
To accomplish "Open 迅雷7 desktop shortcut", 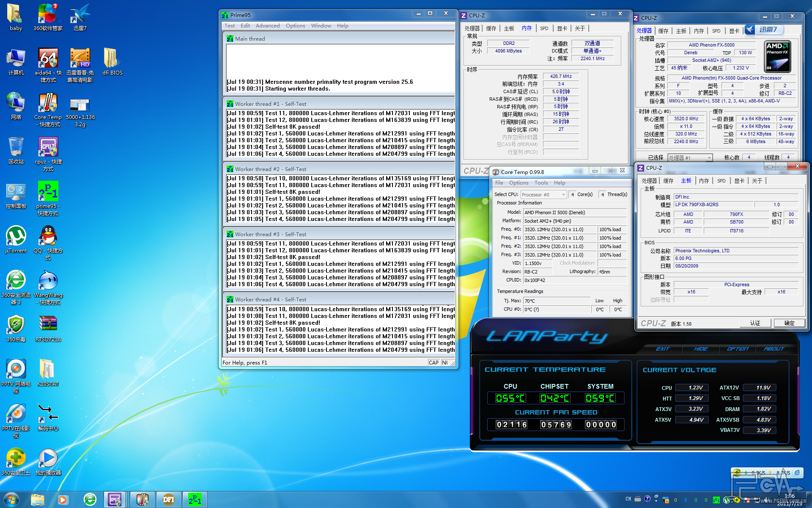I will pos(80,17).
